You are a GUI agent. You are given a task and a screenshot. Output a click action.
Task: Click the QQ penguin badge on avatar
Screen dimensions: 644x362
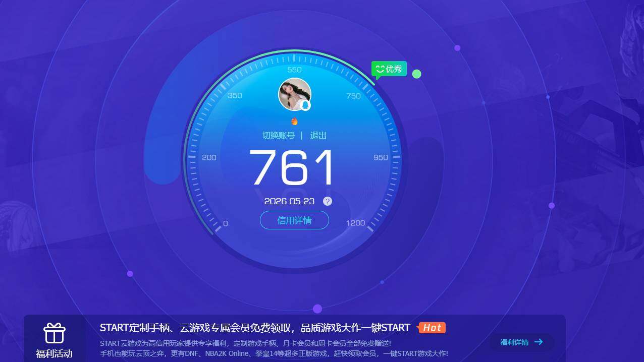(305, 105)
